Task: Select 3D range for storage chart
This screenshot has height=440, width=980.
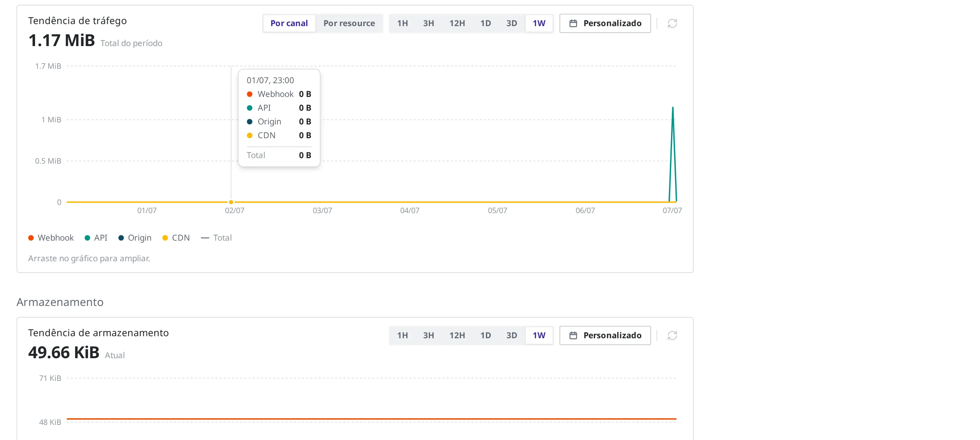Action: [x=511, y=335]
